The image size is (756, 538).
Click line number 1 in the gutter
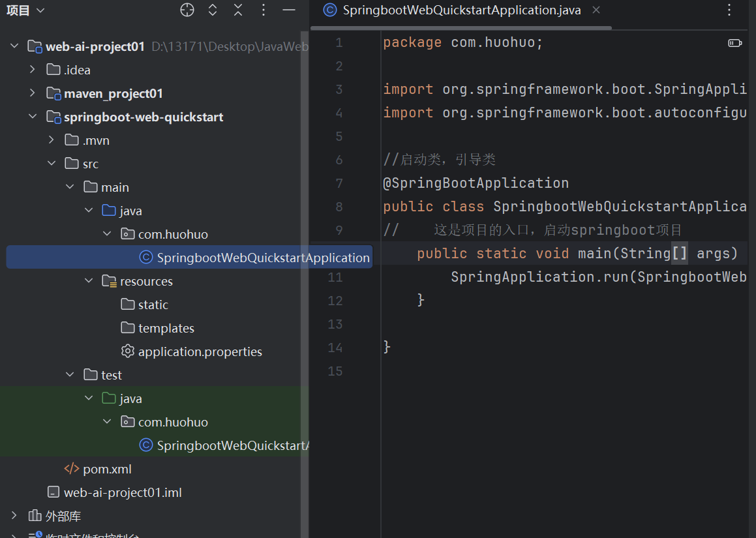click(x=339, y=42)
